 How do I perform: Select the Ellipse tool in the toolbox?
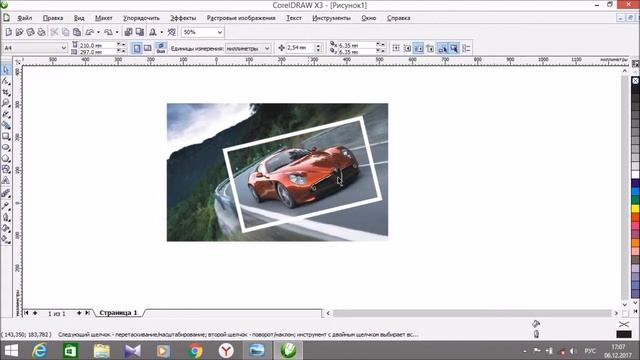pyautogui.click(x=6, y=147)
